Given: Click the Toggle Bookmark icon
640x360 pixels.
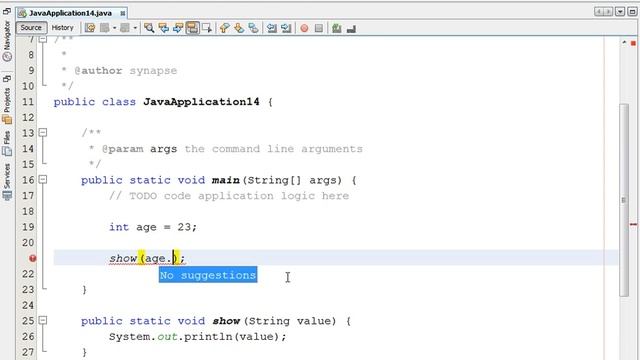Looking at the screenshot, I should click(x=253, y=28).
